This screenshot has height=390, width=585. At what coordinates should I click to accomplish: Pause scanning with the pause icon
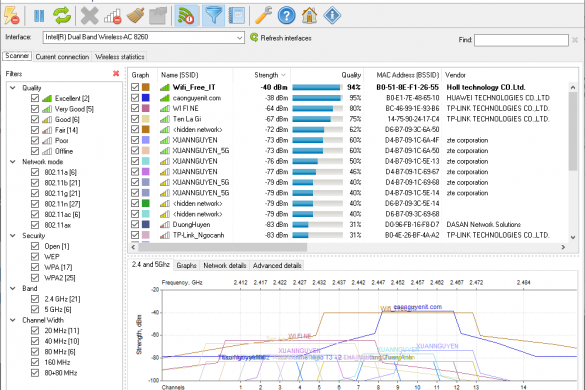click(39, 16)
